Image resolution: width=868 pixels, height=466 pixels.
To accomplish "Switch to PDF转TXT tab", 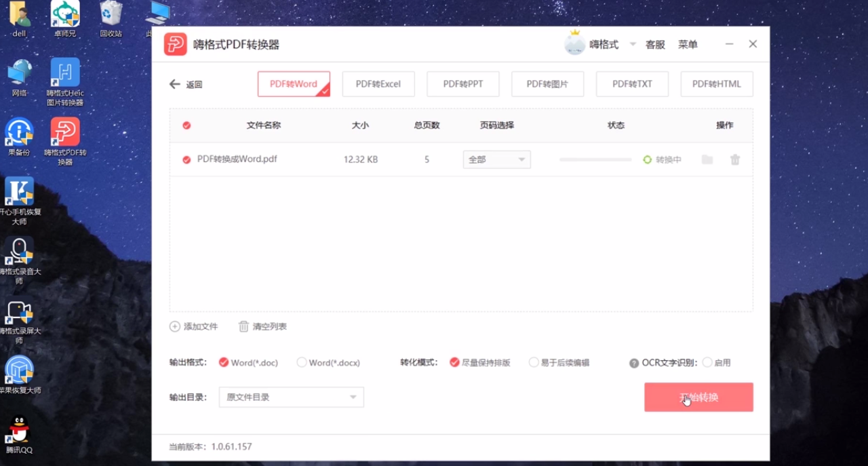I will pos(632,84).
